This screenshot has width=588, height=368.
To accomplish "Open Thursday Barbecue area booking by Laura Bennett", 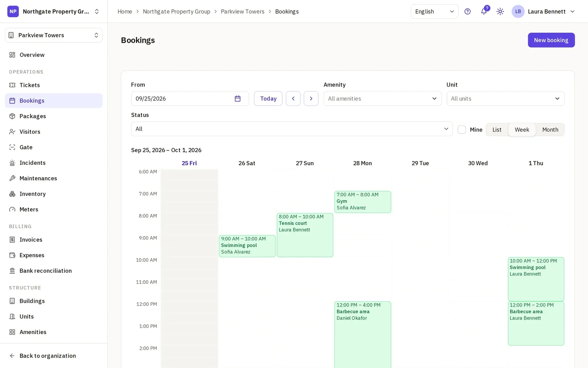I will (x=536, y=323).
